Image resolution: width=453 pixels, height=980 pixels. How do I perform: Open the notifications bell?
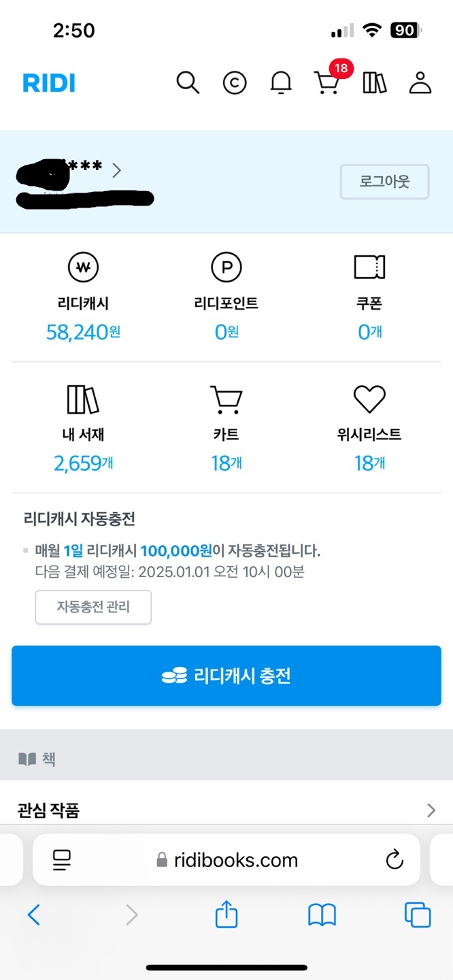click(281, 83)
